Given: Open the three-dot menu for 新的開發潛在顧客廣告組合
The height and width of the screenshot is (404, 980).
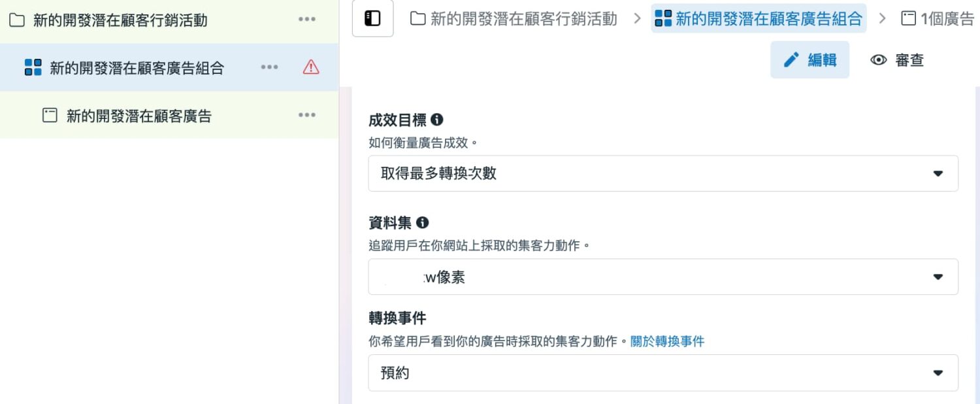Looking at the screenshot, I should pyautogui.click(x=270, y=67).
